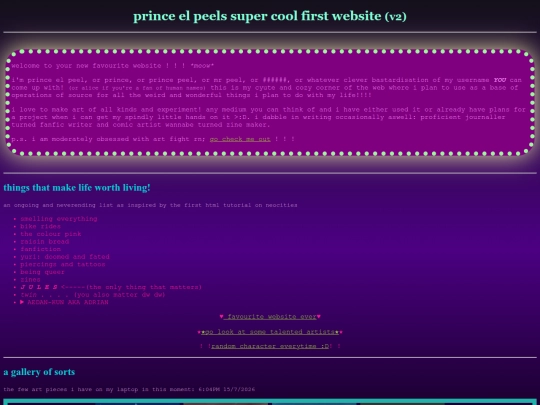Expand the AEDAN-KUN AKA ADRIAN disclosure triangle
Image resolution: width=540 pixels, height=405 pixels.
(22, 302)
